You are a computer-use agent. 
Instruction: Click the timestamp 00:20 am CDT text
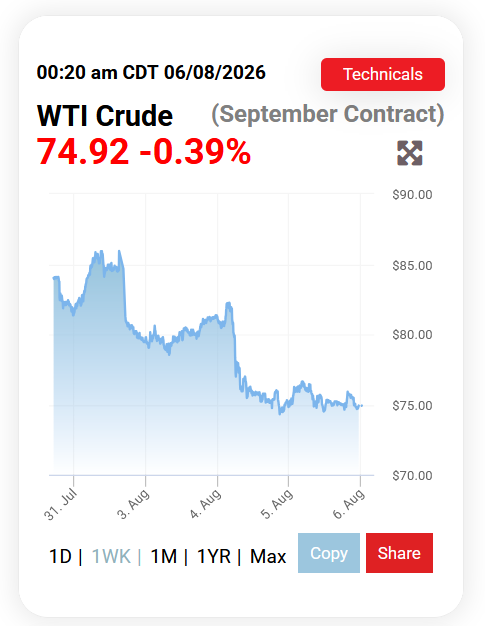point(99,72)
